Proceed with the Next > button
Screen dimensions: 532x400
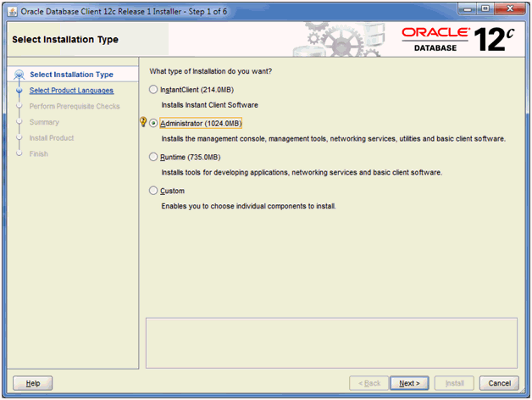click(409, 383)
